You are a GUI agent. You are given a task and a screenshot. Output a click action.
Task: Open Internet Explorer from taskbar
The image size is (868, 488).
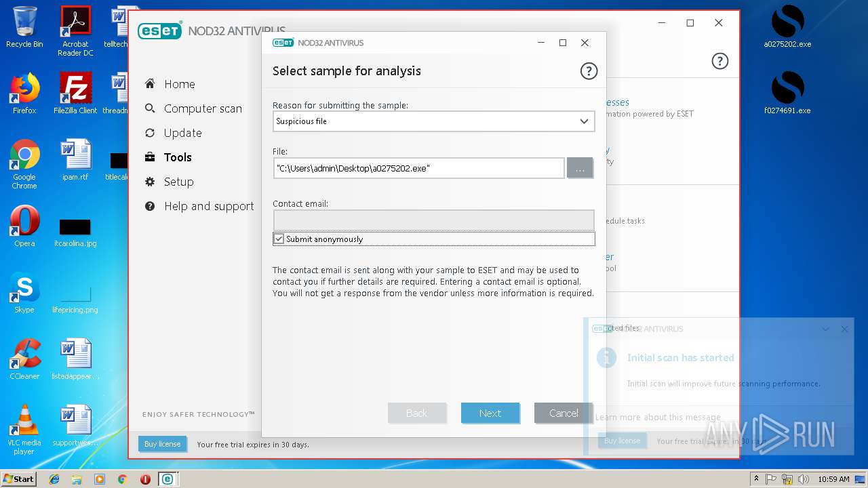[x=54, y=479]
